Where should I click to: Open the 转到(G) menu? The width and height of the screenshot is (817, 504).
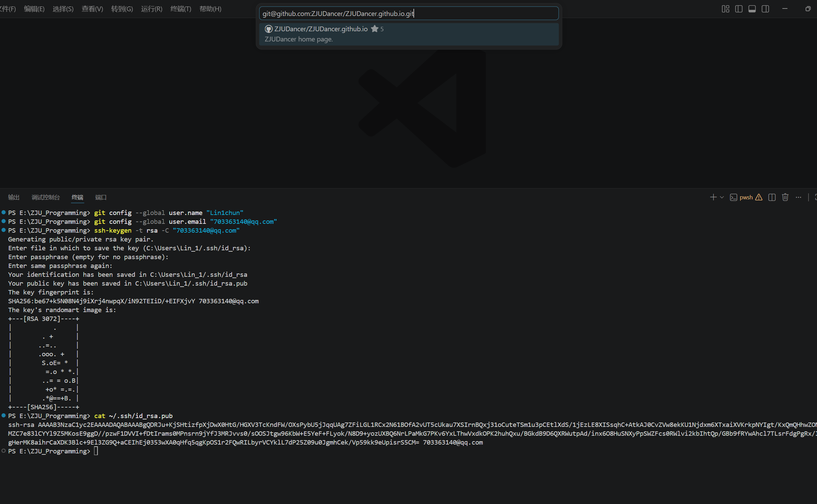tap(122, 9)
